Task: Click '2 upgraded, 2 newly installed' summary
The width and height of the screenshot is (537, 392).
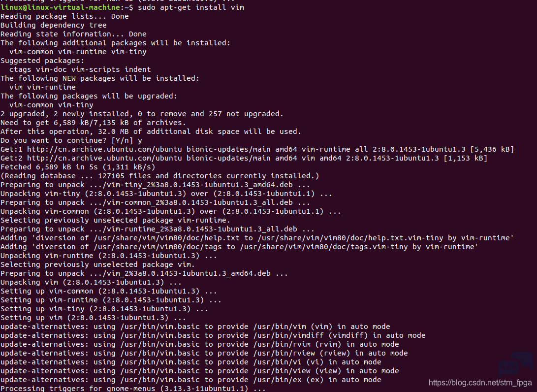Action: (142, 114)
